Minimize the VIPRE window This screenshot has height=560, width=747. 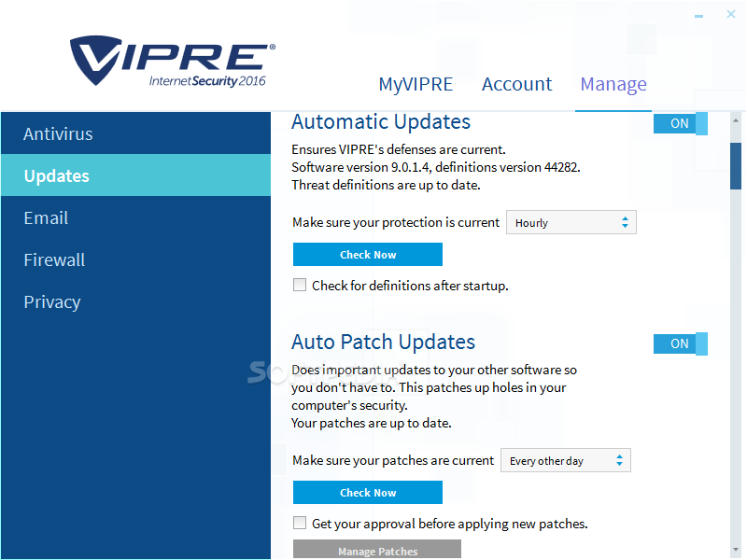tap(698, 16)
